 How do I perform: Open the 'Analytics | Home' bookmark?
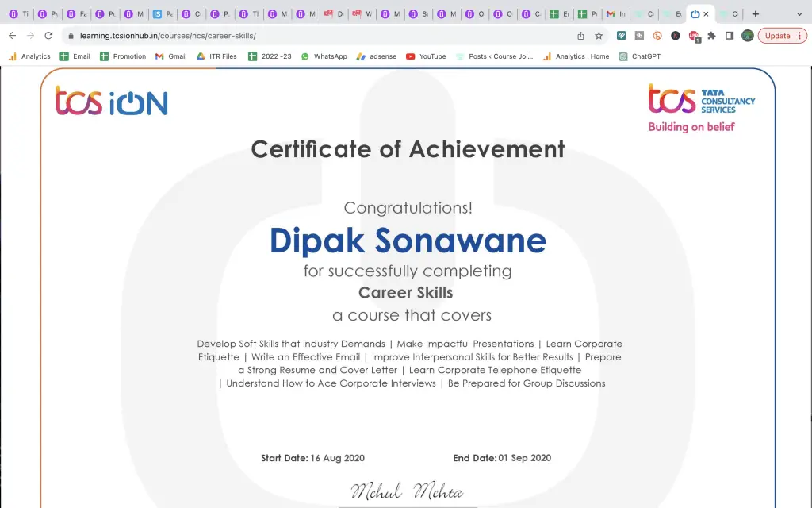576,56
